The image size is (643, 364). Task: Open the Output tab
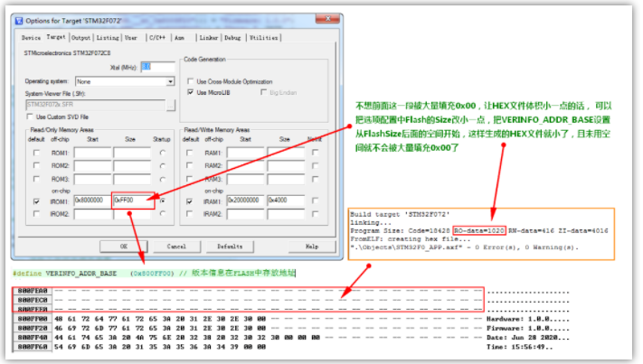pyautogui.click(x=80, y=38)
